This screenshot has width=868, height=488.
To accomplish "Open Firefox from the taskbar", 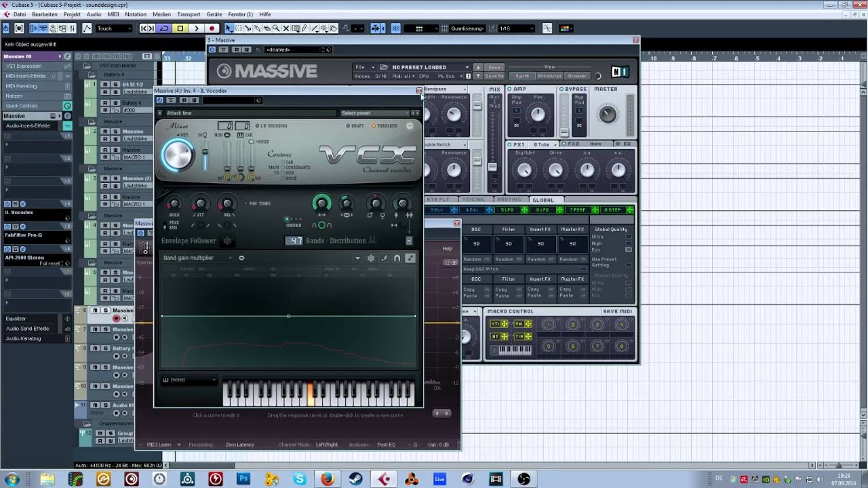I will pyautogui.click(x=328, y=479).
